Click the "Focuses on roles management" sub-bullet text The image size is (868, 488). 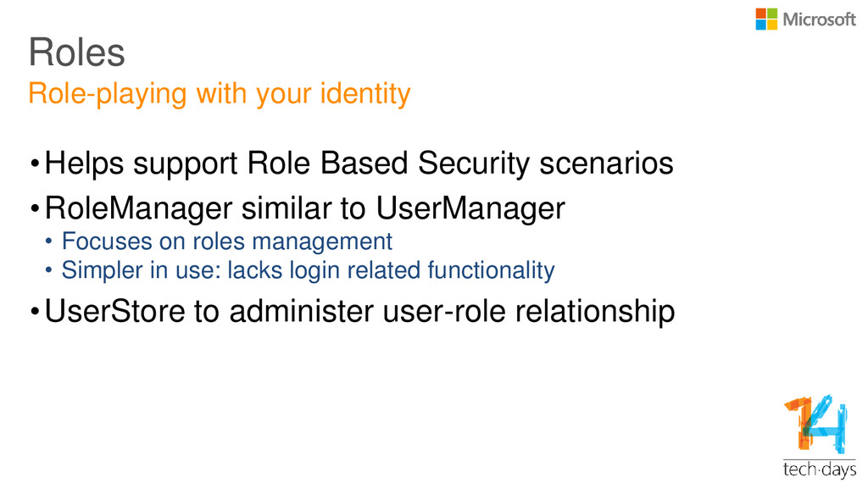click(227, 242)
